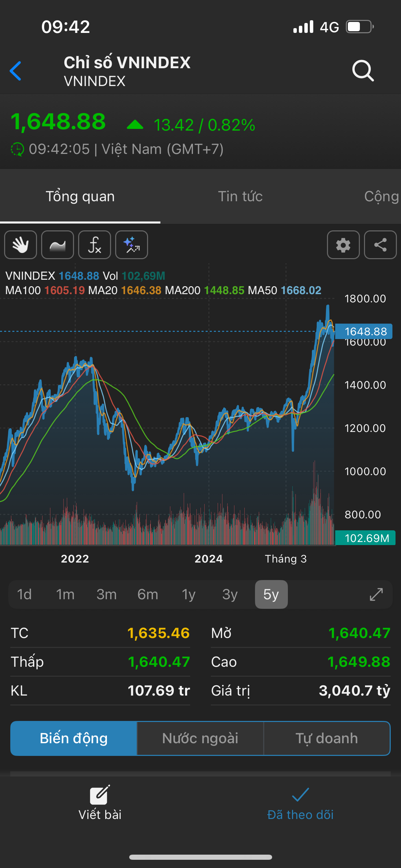Share the chart via the share icon
401x868 pixels.
(380, 245)
